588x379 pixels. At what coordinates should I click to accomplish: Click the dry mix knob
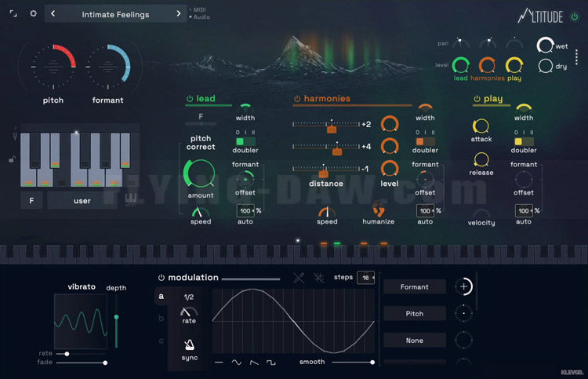[x=545, y=66]
